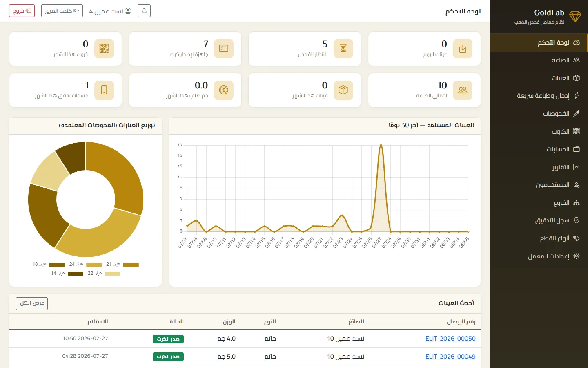
Task: Open أنواع القطع piece types
Action: pyautogui.click(x=539, y=238)
